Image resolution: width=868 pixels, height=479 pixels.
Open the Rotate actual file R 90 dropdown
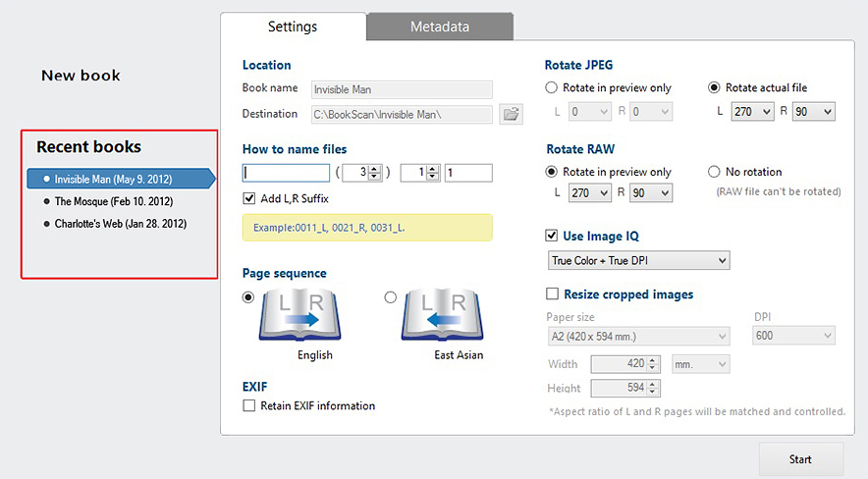[x=814, y=112]
